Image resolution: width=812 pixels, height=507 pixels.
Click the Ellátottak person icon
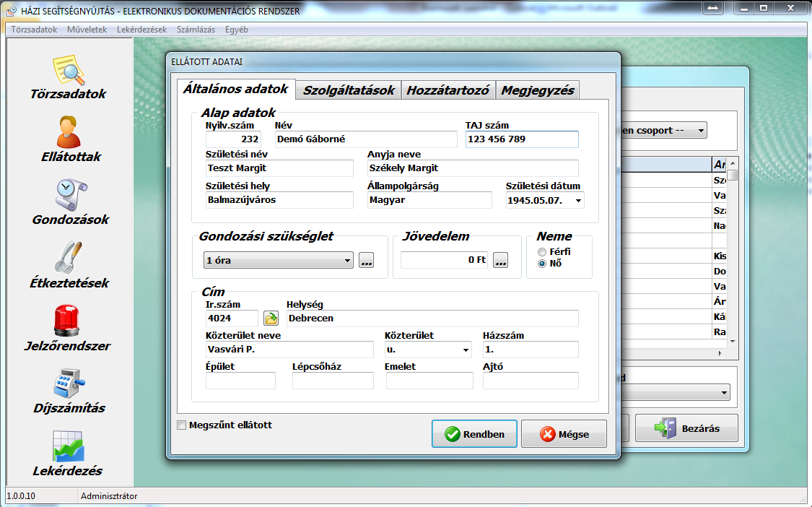[70, 132]
